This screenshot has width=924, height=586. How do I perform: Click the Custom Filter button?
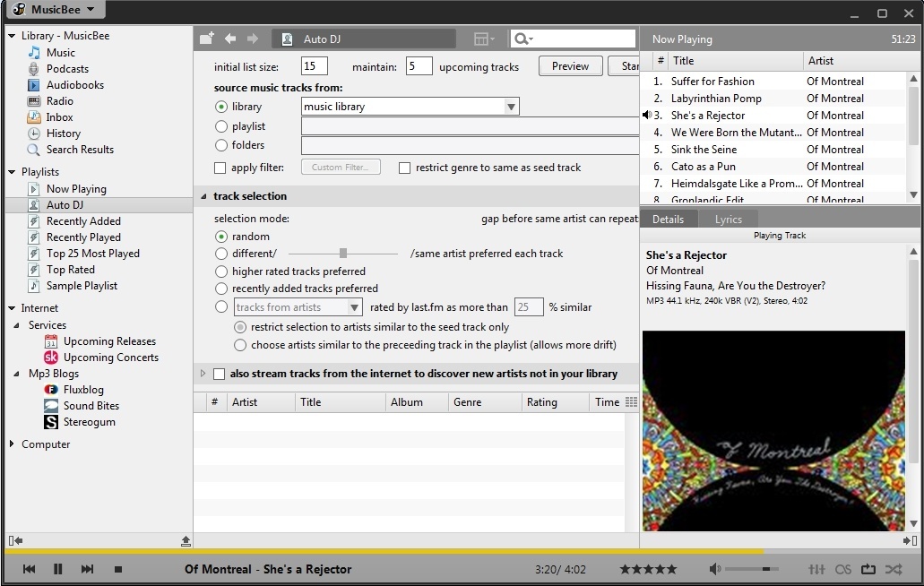click(341, 168)
